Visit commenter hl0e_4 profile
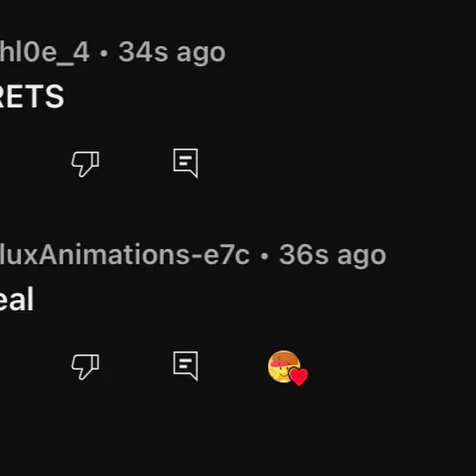 [x=44, y=52]
